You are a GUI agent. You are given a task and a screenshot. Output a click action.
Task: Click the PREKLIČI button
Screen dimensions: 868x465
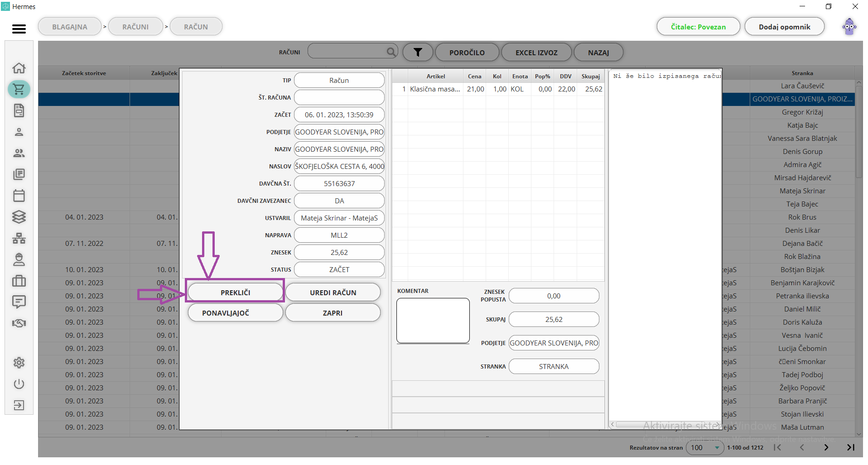click(x=236, y=292)
